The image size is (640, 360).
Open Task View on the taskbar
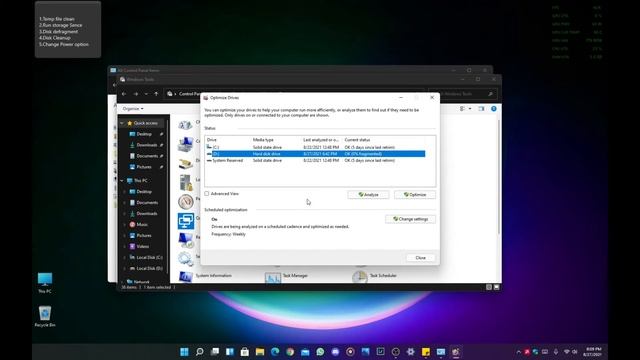point(215,352)
